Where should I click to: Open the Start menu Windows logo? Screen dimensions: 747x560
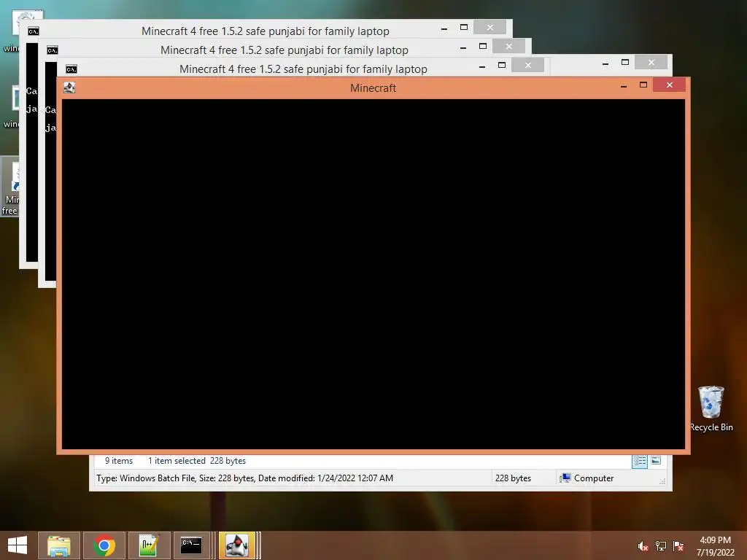pos(18,545)
